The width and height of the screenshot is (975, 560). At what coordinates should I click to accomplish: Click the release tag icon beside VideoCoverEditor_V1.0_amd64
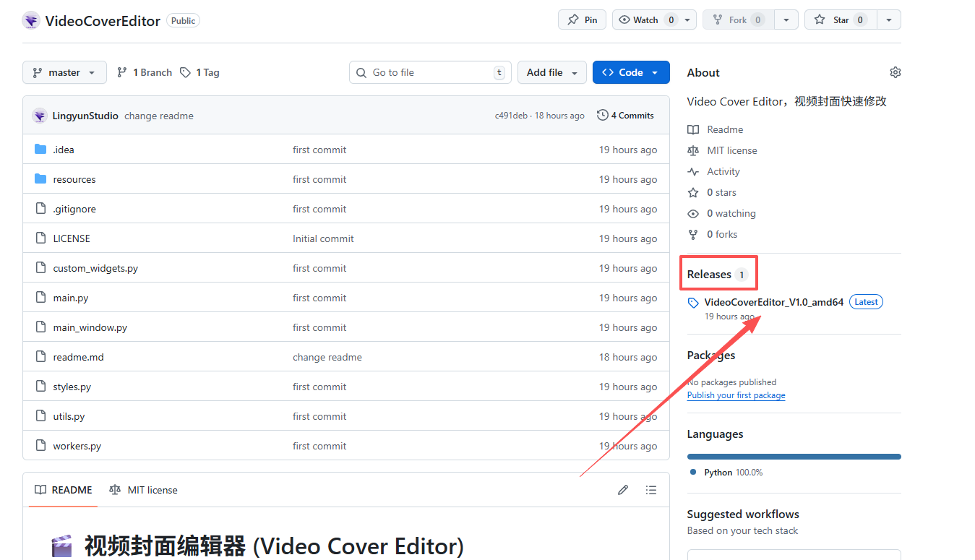coord(693,303)
